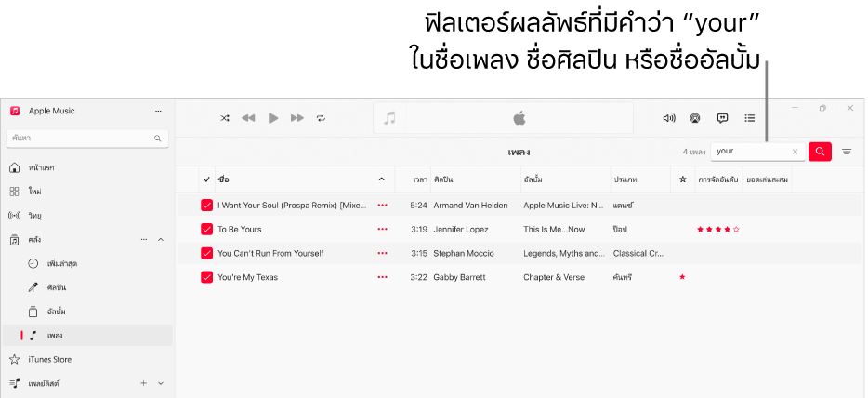Select เพลง (Songs) in library

click(x=87, y=336)
